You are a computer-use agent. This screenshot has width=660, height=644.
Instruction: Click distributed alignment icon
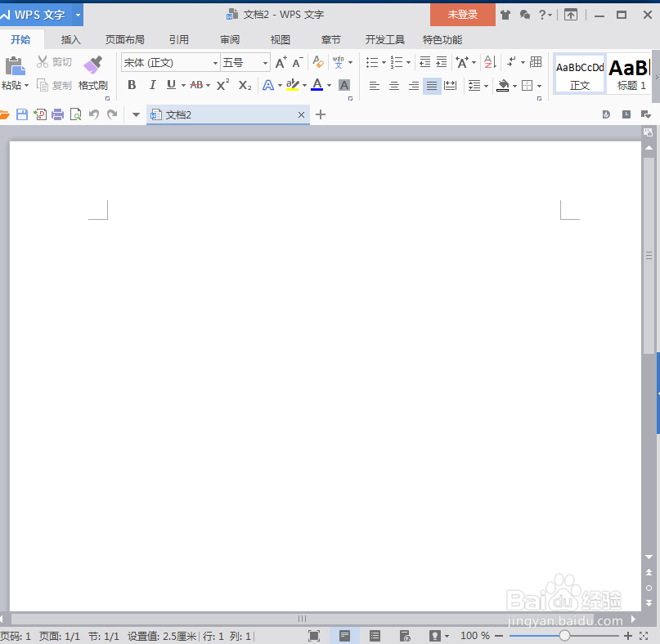coord(450,86)
